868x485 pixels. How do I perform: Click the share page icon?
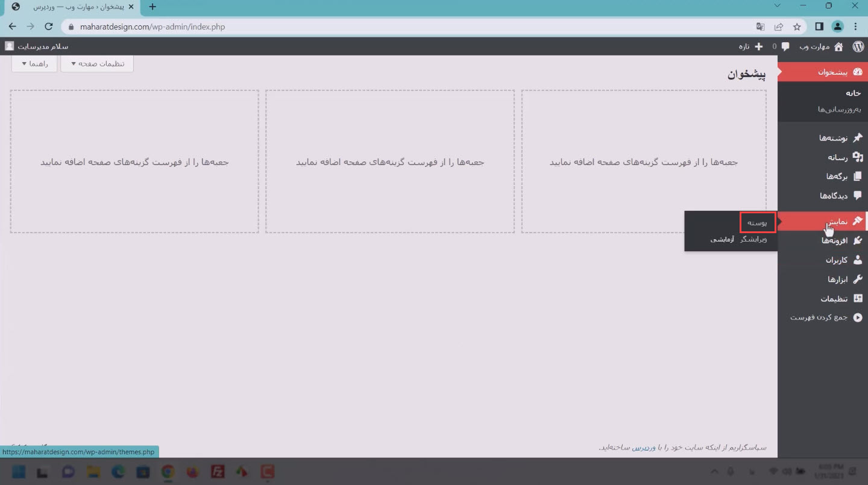pos(779,27)
